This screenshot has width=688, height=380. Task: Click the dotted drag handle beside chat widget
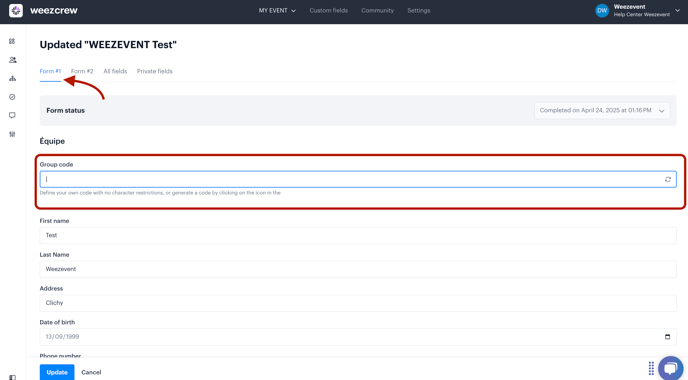coord(651,368)
